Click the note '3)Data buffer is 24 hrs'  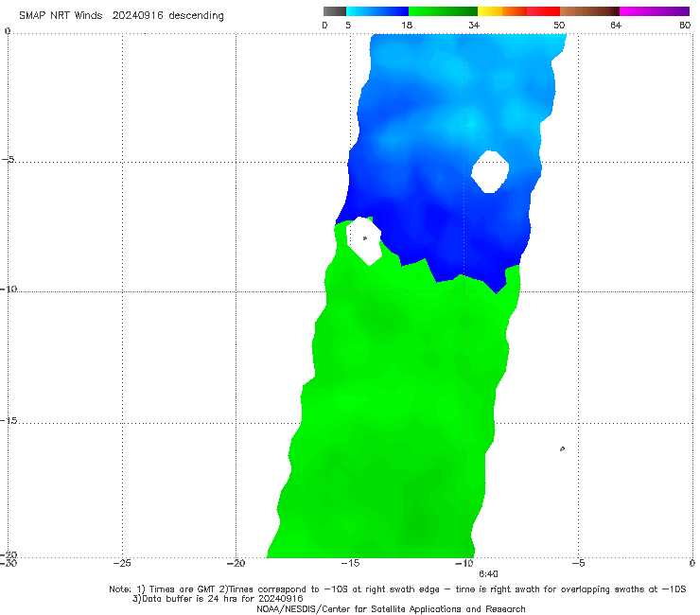[x=218, y=599]
